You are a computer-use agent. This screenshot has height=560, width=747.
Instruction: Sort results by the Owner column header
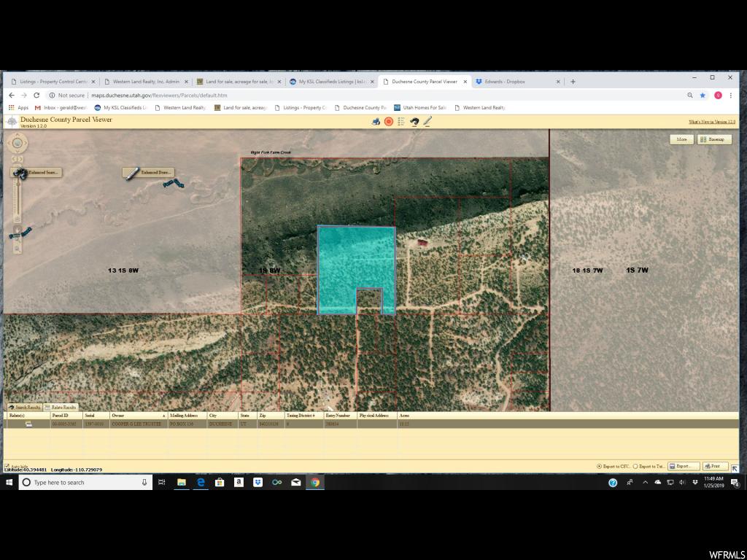pyautogui.click(x=138, y=416)
